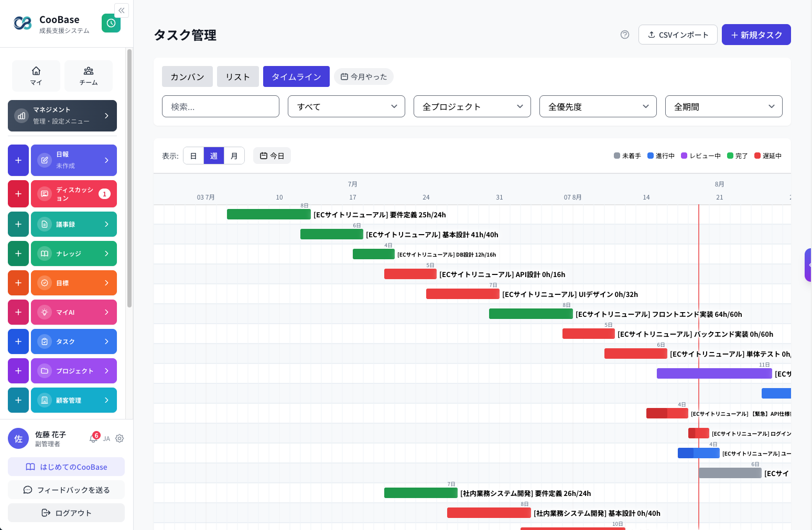Click the sidebar vertical scrollbar
This screenshot has width=812, height=530.
point(129,178)
